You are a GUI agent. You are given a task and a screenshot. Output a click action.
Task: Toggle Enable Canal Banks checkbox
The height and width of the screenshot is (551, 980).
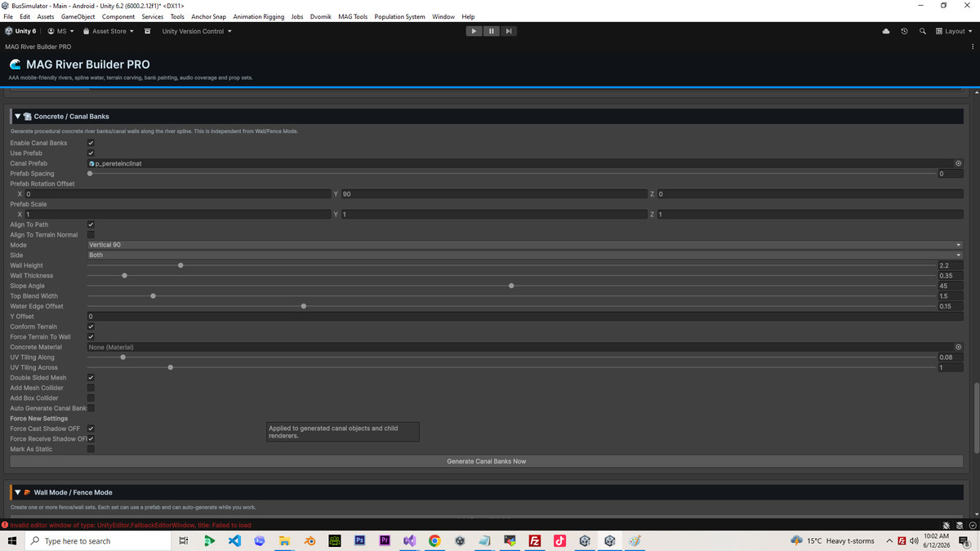(91, 143)
